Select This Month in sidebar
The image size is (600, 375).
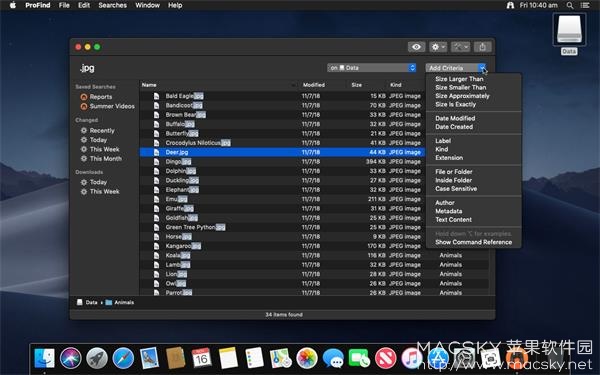(x=101, y=159)
